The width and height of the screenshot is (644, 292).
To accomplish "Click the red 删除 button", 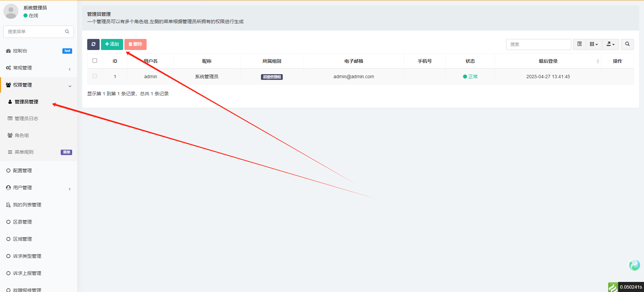I will click(x=136, y=44).
